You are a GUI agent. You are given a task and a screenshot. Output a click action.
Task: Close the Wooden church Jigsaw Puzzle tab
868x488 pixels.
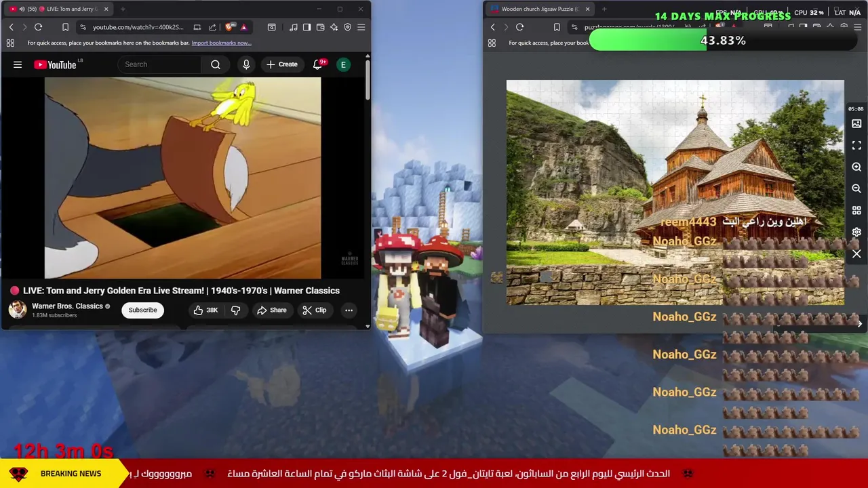point(587,9)
